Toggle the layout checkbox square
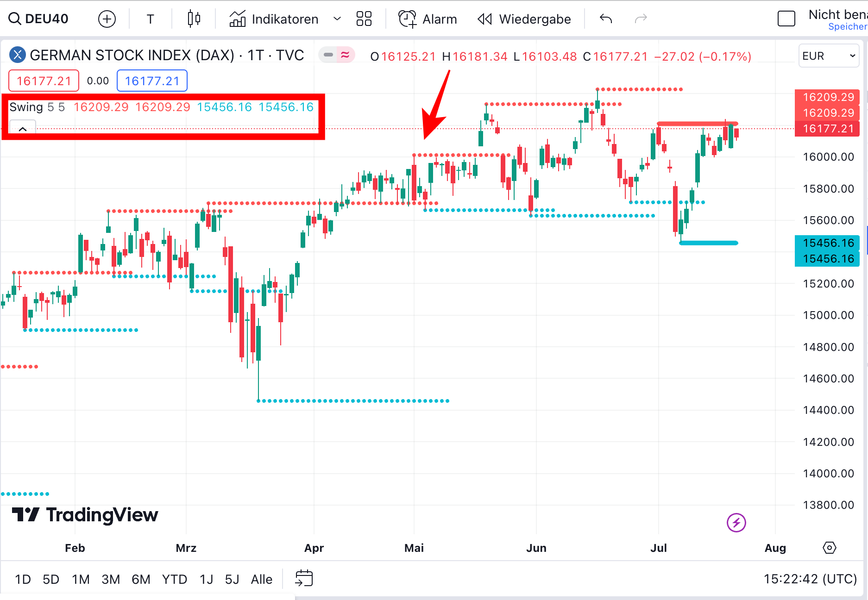868x600 pixels. [786, 19]
